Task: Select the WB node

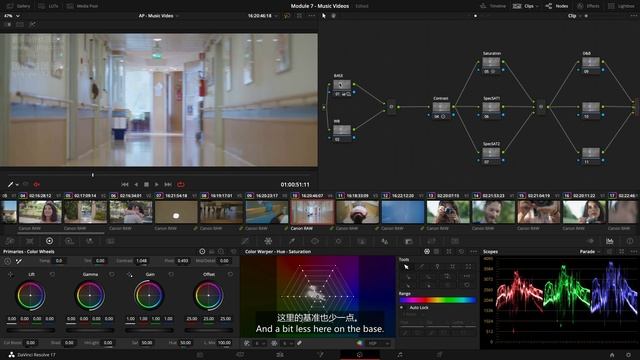Action: click(x=342, y=131)
